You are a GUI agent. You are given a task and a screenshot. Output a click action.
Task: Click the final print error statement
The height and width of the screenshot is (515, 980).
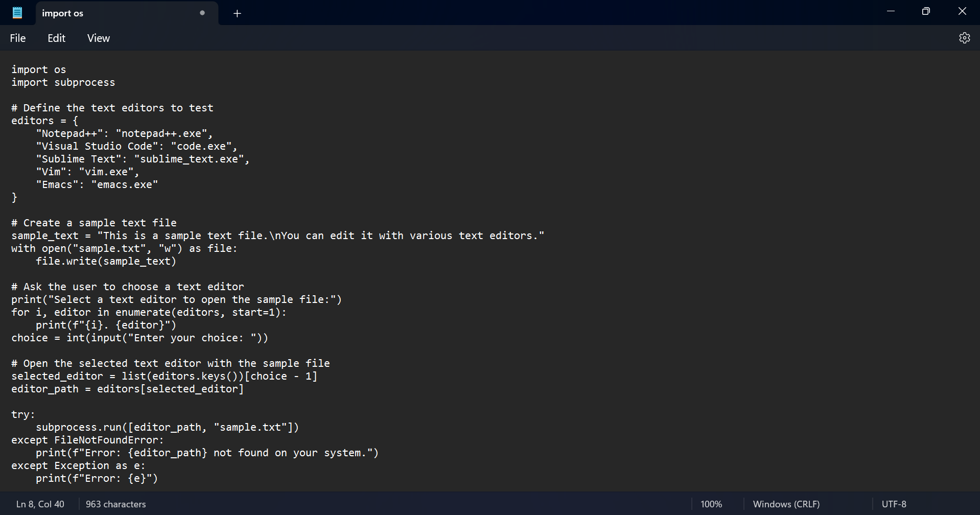pyautogui.click(x=97, y=478)
